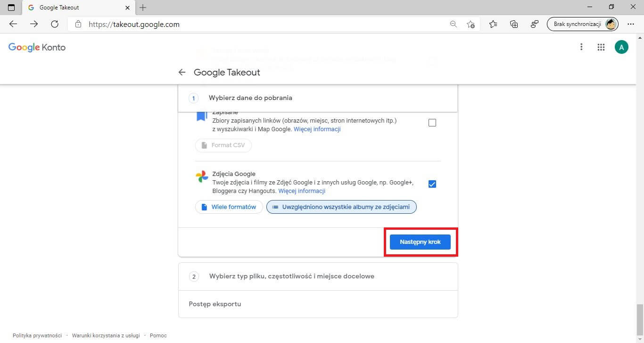Viewport: 644px width, 343px height.
Task: Open the Favorites list icon
Action: (493, 24)
